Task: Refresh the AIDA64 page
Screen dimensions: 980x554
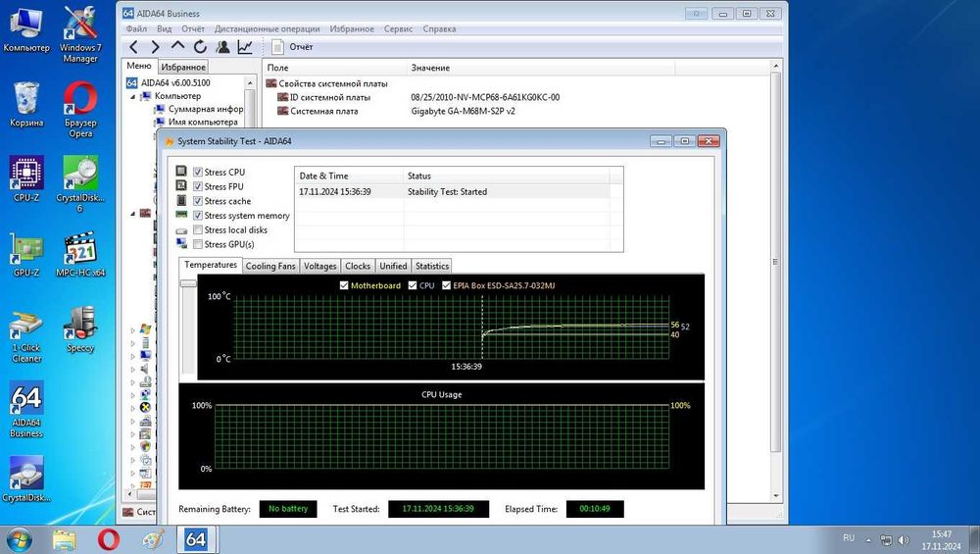Action: [x=200, y=47]
